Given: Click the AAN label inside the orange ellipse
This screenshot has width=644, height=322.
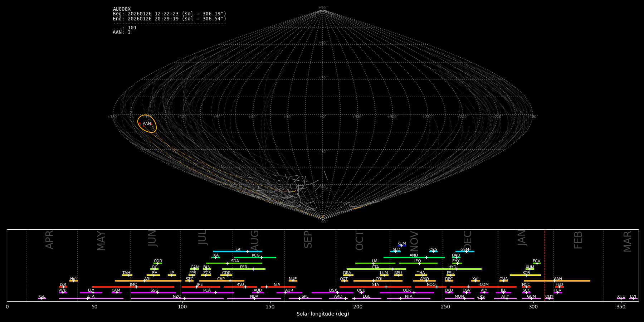Looking at the screenshot, I should click(147, 124).
